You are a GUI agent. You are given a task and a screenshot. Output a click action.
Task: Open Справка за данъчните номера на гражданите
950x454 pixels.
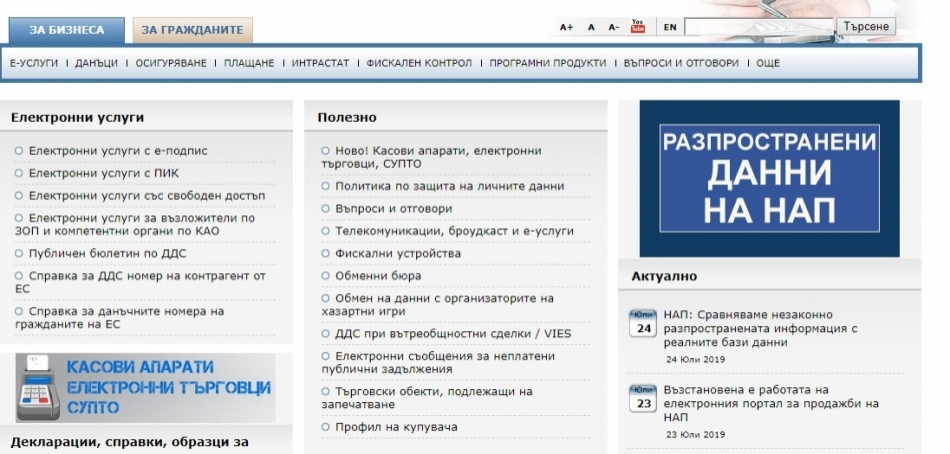[120, 318]
